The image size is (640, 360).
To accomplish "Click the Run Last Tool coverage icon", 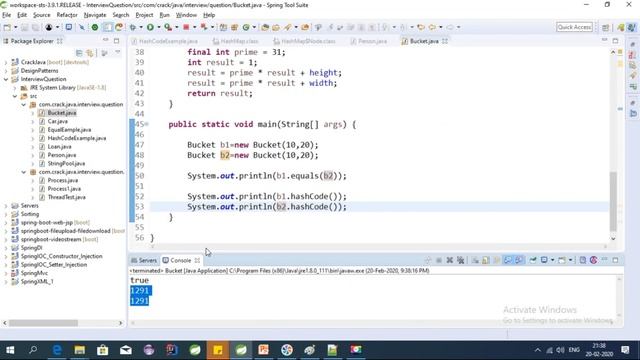I will (x=168, y=27).
